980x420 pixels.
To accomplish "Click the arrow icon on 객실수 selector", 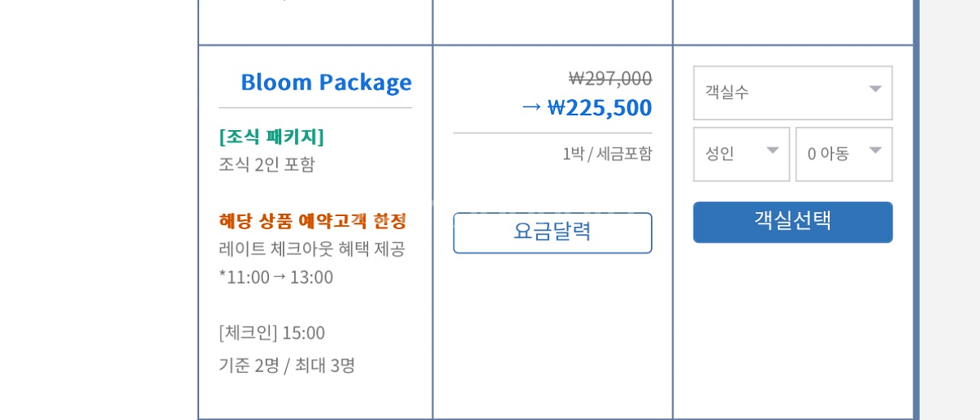I will (x=875, y=89).
